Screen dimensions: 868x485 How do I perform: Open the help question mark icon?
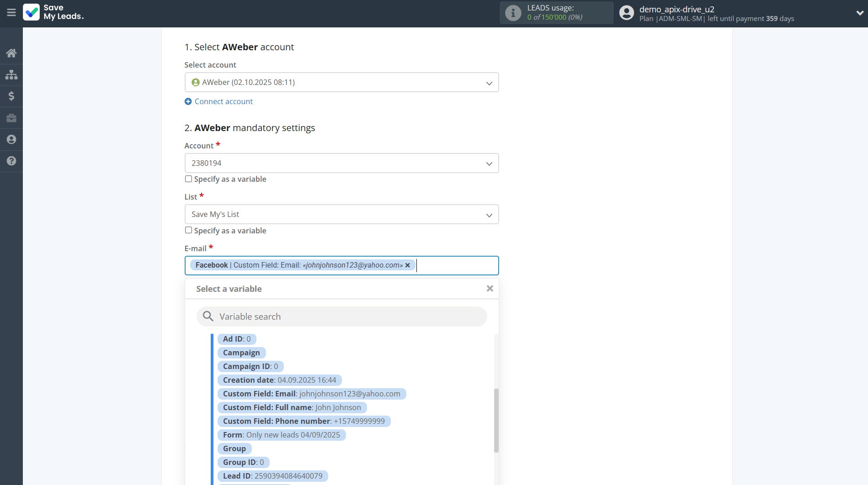coord(11,161)
